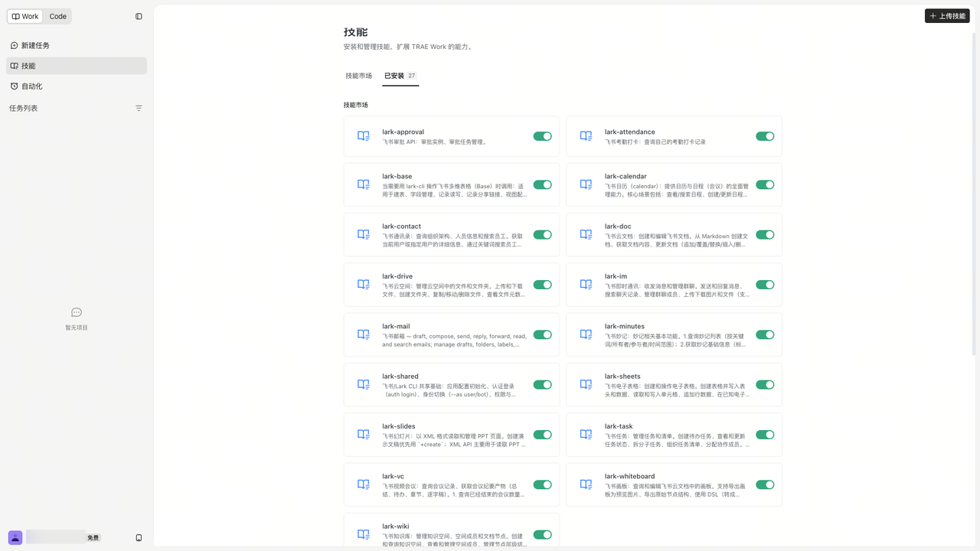
Task: Open 自动化 in the sidebar
Action: [x=77, y=86]
